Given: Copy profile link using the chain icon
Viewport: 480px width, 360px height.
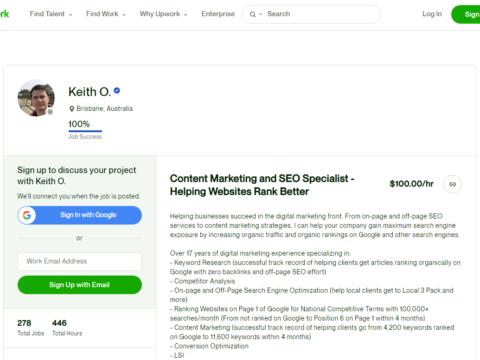Looking at the screenshot, I should point(452,184).
